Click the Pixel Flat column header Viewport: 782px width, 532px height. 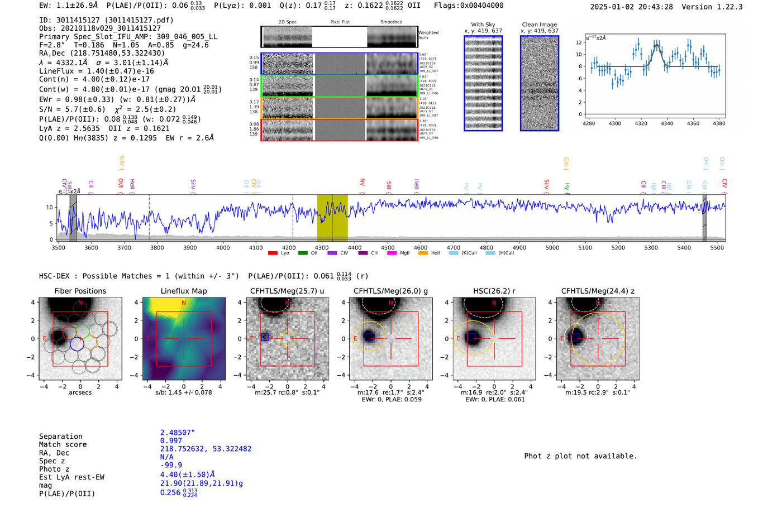tap(340, 22)
